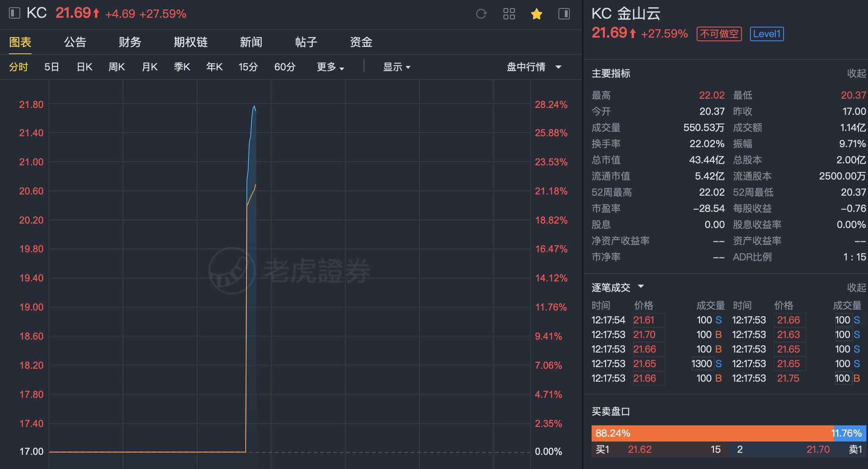
Task: Click the ADR比例 value 1 : 15
Action: (855, 257)
